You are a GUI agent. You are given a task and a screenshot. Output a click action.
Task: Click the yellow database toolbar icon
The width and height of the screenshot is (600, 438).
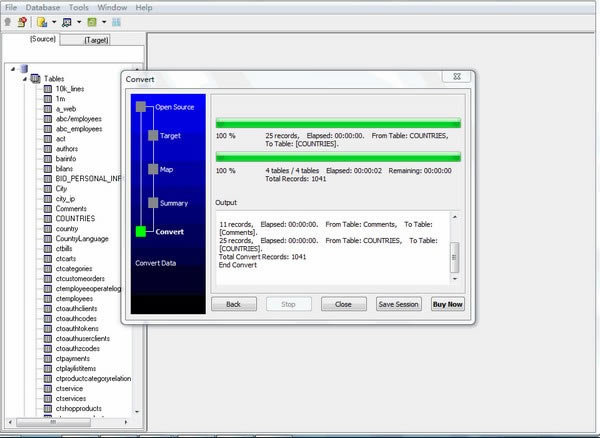[41, 21]
